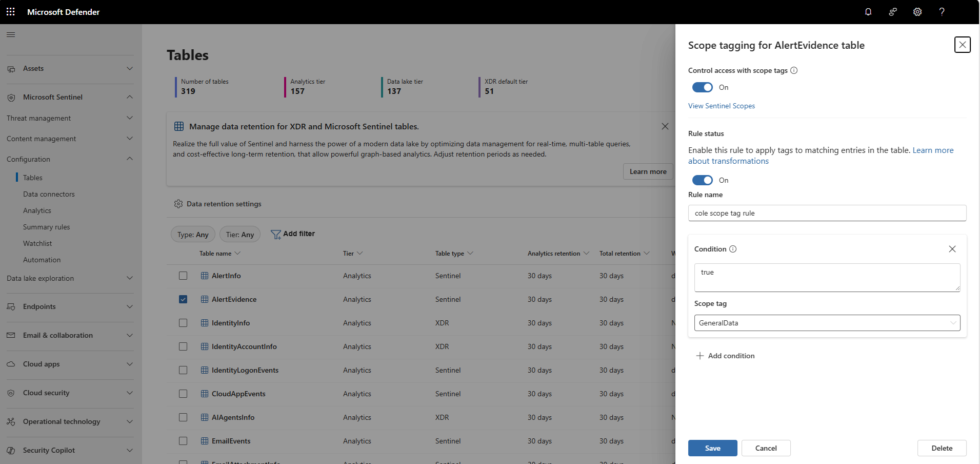Open the Tier: Any filter
This screenshot has width=980, height=464.
239,234
